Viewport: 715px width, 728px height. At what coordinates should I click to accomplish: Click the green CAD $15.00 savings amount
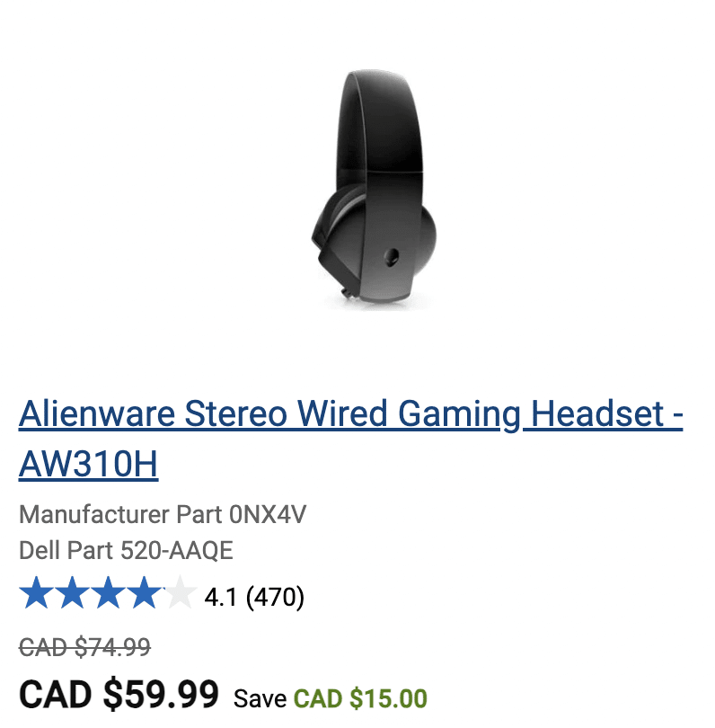point(360,698)
